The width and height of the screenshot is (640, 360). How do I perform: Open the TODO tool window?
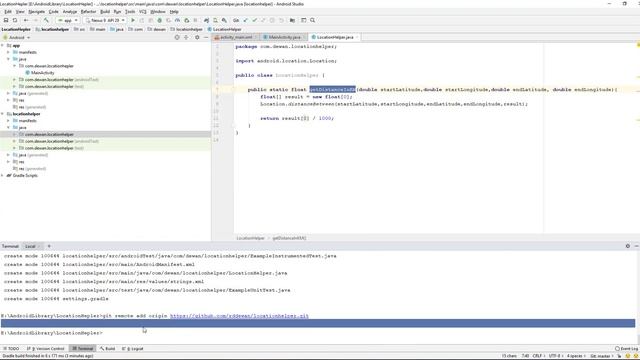(x=11, y=349)
